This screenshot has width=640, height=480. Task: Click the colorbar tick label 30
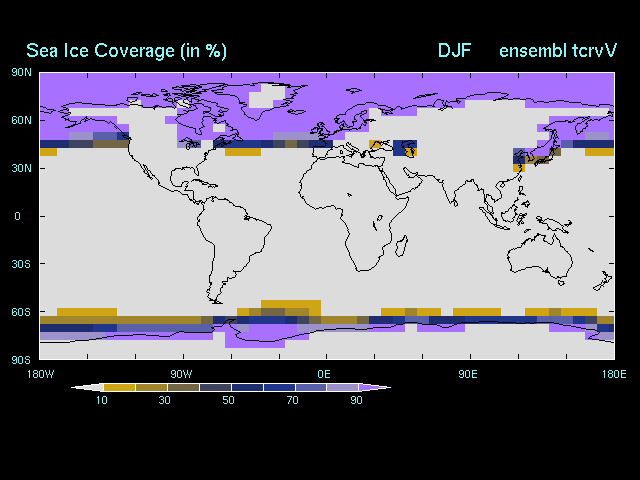click(166, 401)
